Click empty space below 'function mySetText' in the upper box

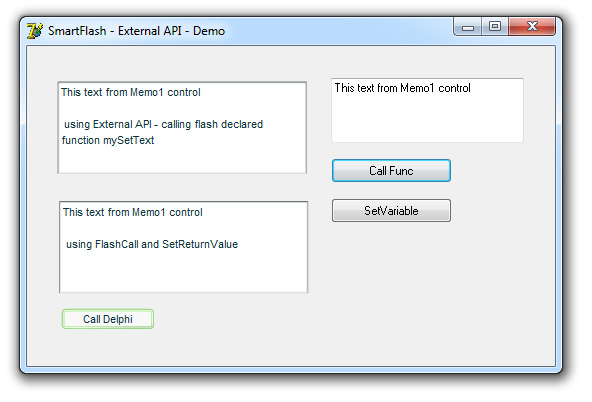[x=182, y=160]
